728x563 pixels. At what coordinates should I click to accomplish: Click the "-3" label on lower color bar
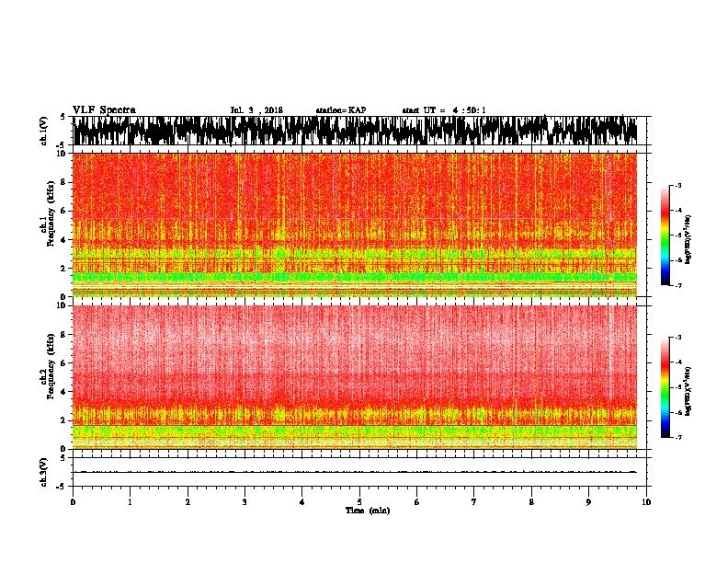click(x=678, y=338)
